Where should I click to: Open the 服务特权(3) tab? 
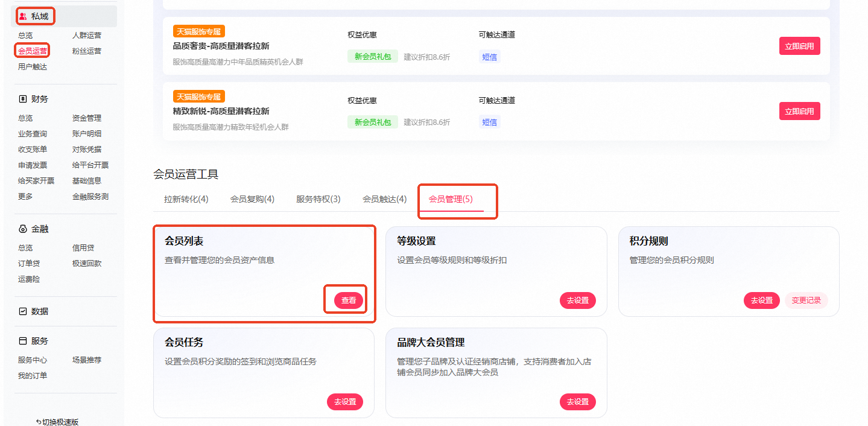[318, 199]
